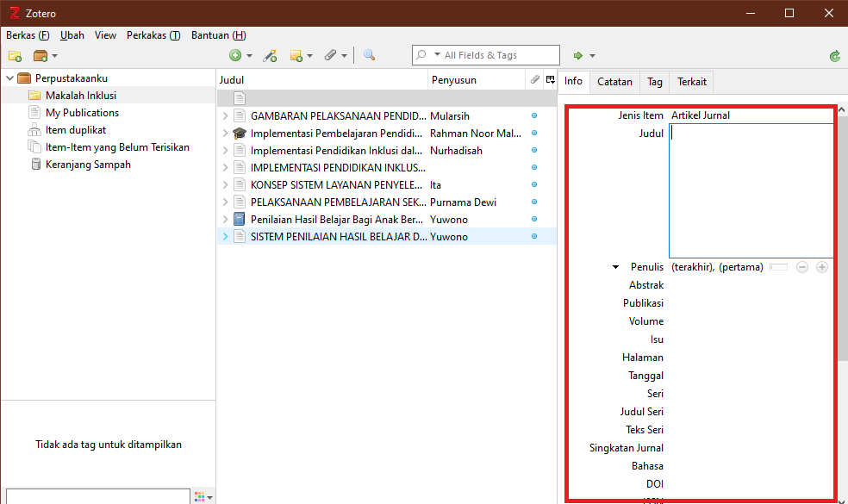Click the add author plus button
This screenshot has width=848, height=504.
[x=822, y=267]
